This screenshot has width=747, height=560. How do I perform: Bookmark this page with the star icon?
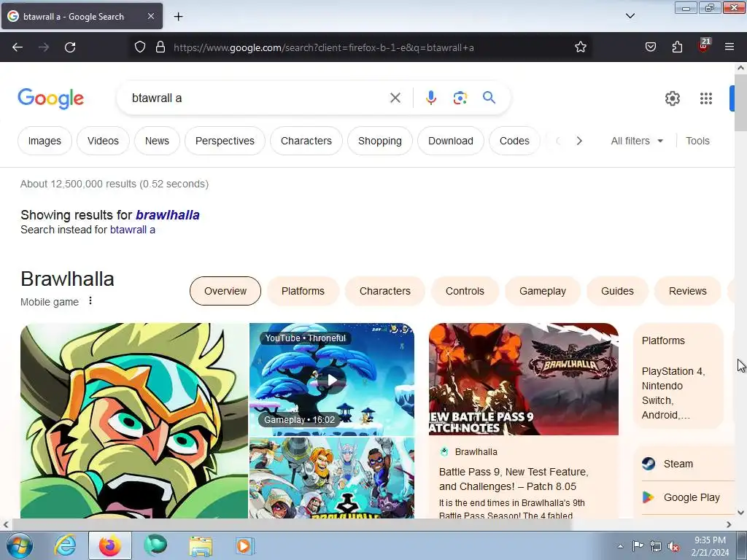(580, 47)
